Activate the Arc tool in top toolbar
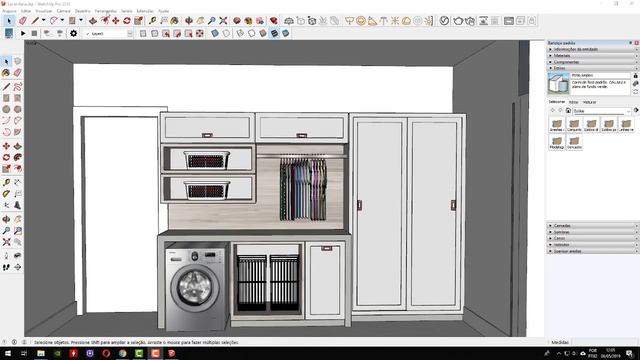Image resolution: width=640 pixels, height=360 pixels. click(x=53, y=20)
